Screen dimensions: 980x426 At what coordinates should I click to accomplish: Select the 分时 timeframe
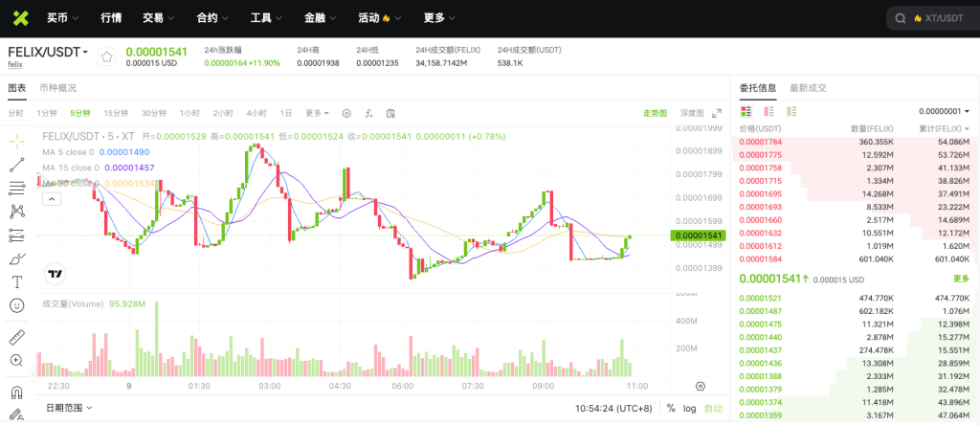(x=15, y=113)
